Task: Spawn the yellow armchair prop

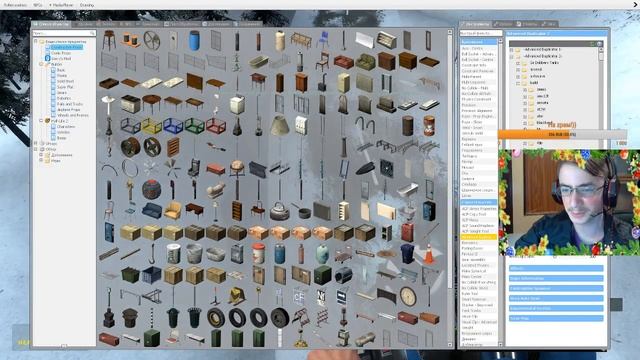Action: point(173,211)
